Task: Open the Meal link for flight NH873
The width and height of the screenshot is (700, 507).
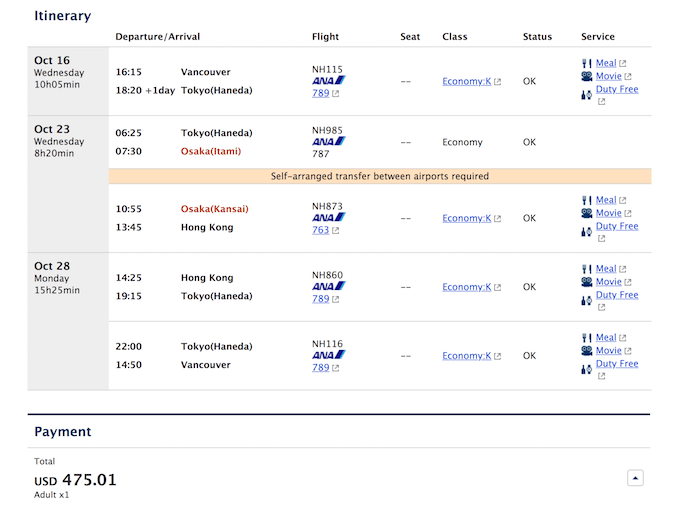Action: click(606, 200)
